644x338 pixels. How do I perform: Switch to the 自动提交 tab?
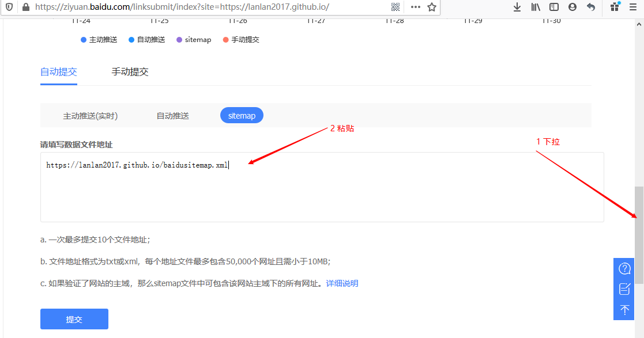59,72
